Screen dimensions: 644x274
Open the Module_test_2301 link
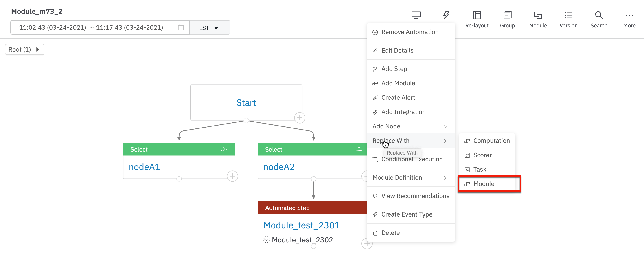[302, 225]
